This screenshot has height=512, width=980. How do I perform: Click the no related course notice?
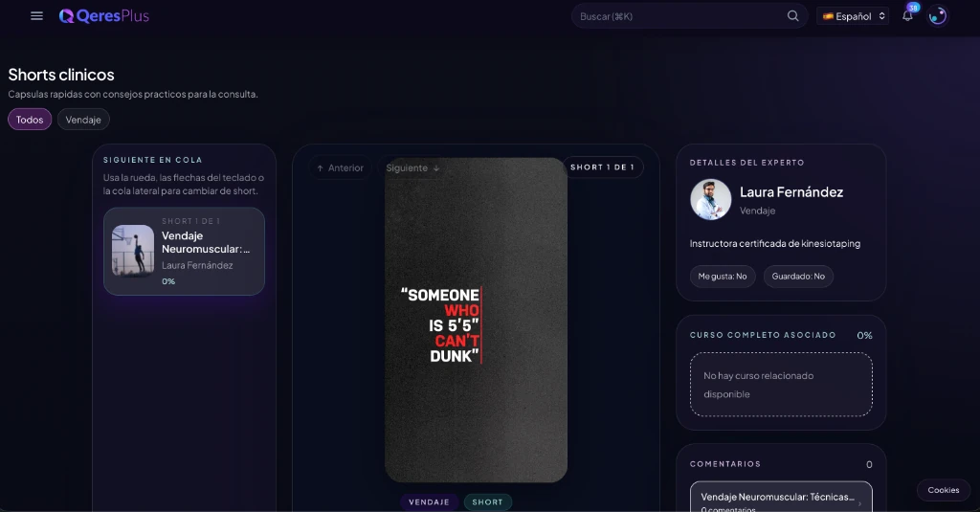[781, 385]
